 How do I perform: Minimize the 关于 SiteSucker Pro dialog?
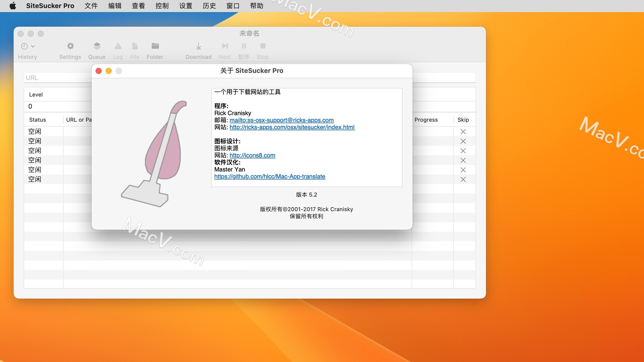(x=109, y=71)
